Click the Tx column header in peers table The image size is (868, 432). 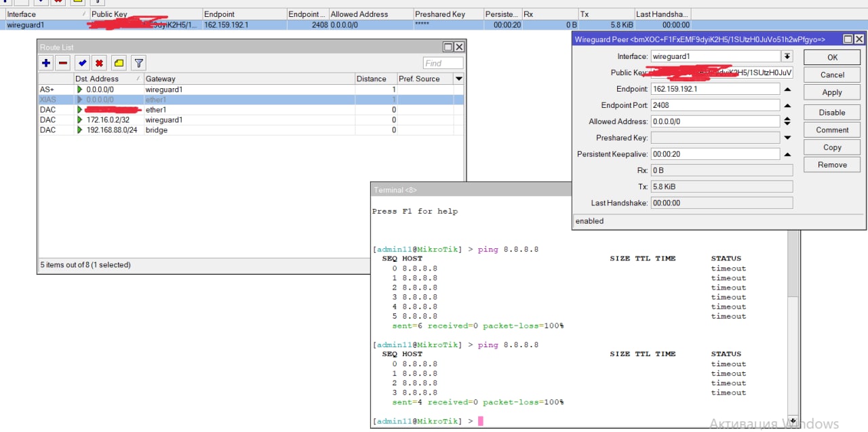tap(606, 14)
